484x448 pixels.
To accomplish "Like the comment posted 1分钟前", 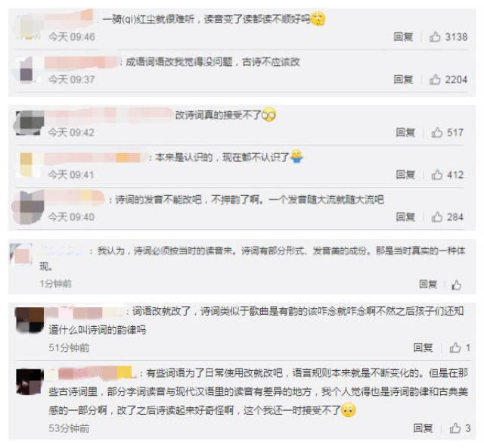I will pyautogui.click(x=456, y=285).
